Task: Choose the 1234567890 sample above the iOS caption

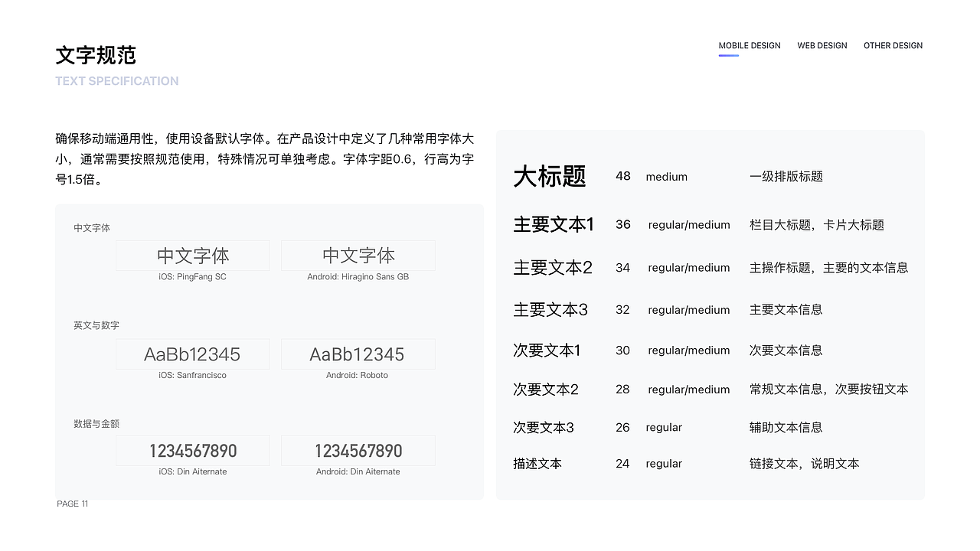Action: [193, 451]
